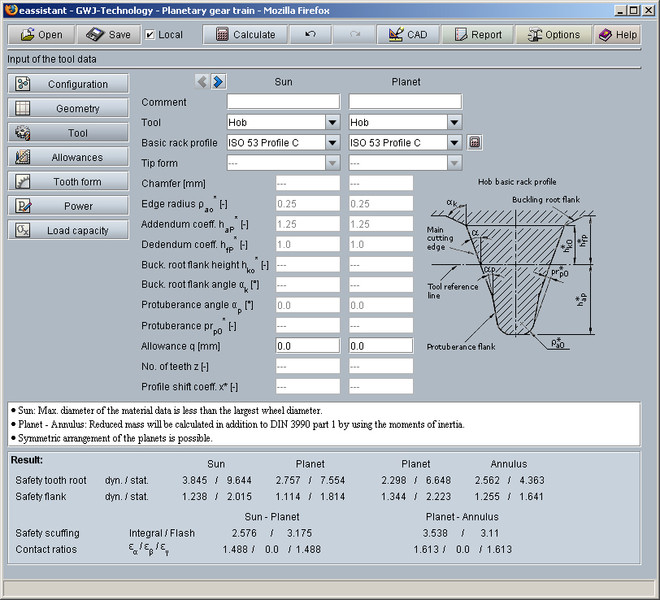The width and height of the screenshot is (660, 600).
Task: Open the Allowances section
Action: click(68, 157)
